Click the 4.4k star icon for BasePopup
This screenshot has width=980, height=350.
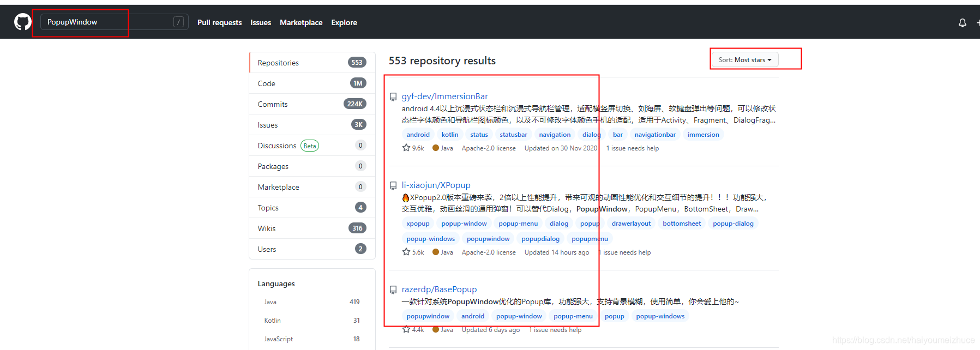click(406, 329)
